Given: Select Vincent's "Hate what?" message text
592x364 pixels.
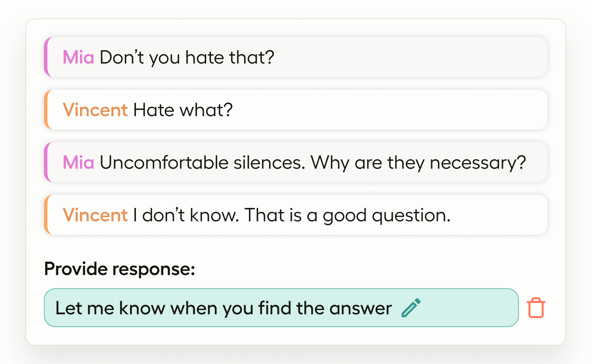Looking at the screenshot, I should click(183, 110).
